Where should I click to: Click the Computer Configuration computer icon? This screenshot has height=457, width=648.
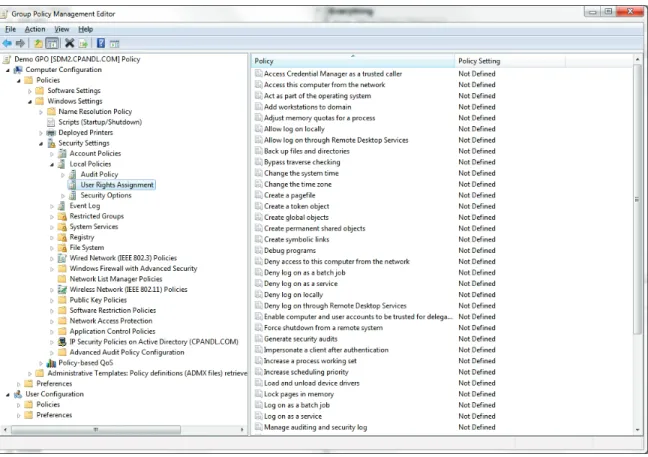(18, 70)
